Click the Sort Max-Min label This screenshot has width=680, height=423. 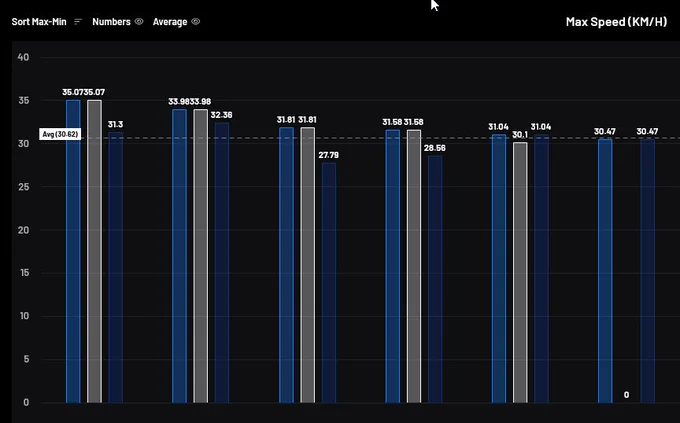39,22
